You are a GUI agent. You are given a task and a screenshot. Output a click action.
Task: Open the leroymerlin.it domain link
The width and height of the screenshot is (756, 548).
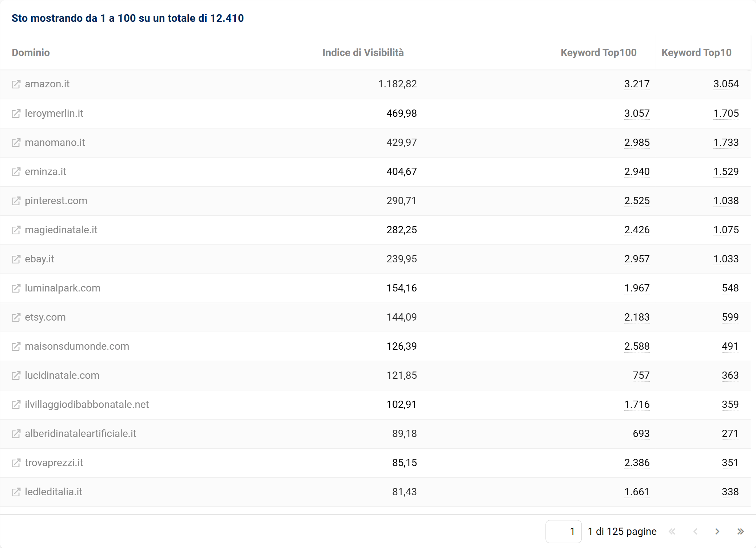[x=54, y=114]
